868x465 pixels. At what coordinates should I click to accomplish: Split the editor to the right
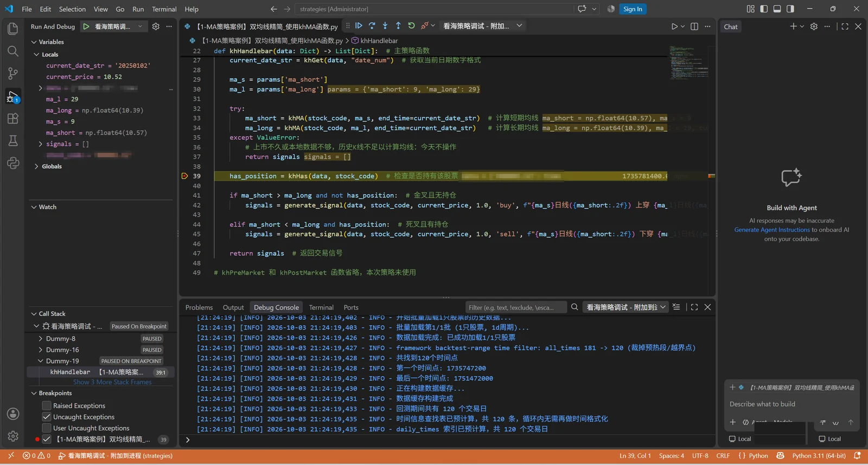click(x=694, y=27)
